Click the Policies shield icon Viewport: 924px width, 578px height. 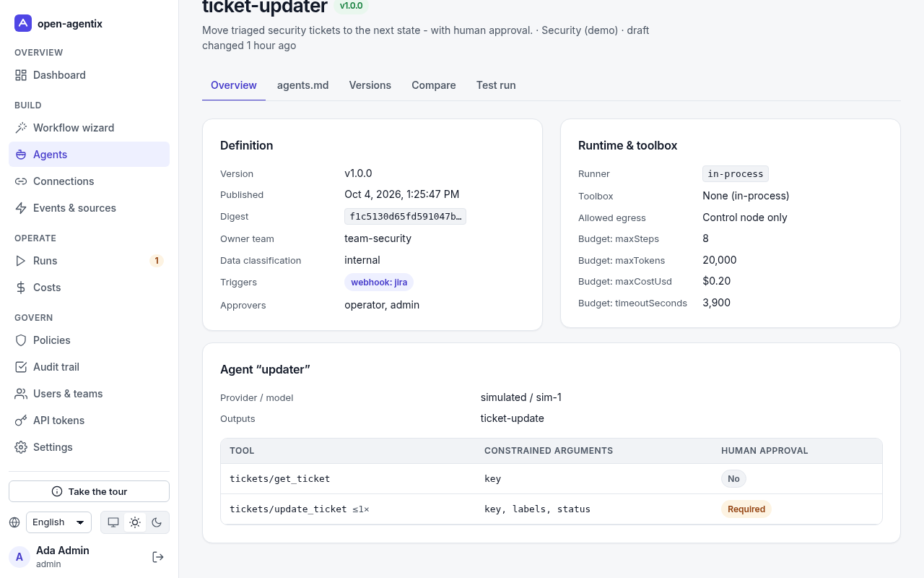pyautogui.click(x=21, y=340)
